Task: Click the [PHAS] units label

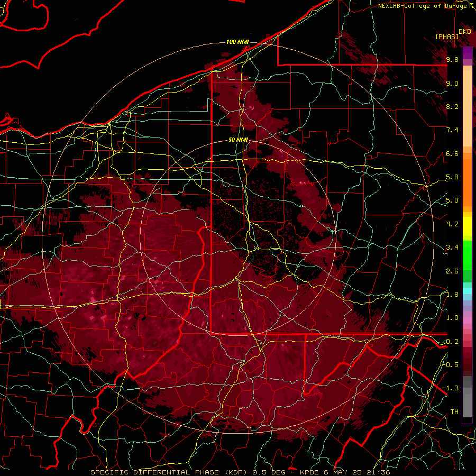Action: [x=447, y=36]
